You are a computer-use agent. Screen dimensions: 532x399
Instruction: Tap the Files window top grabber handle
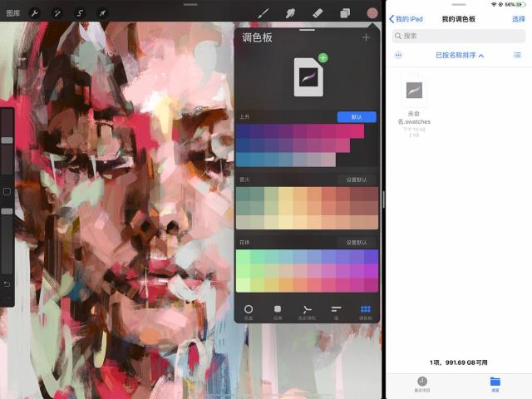[459, 4]
